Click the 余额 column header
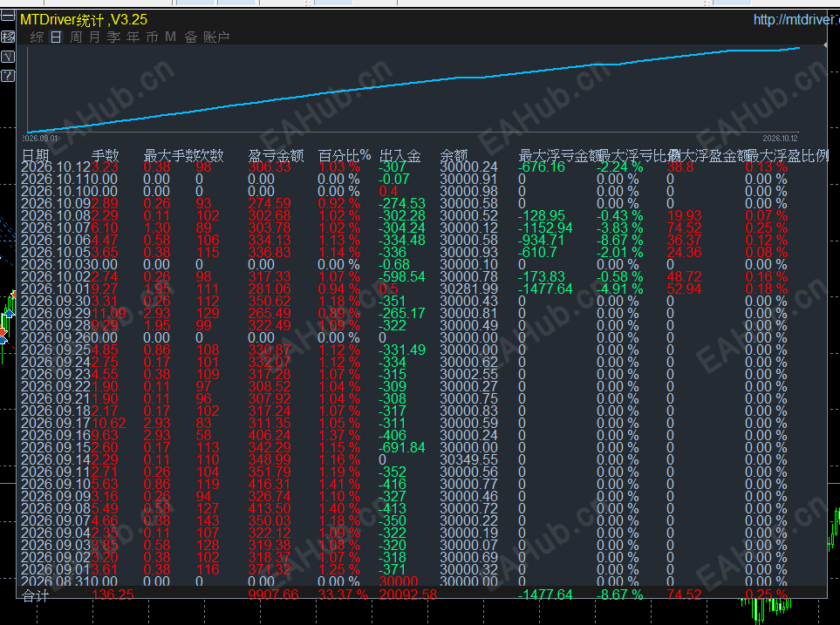This screenshot has height=625, width=840. pyautogui.click(x=454, y=156)
